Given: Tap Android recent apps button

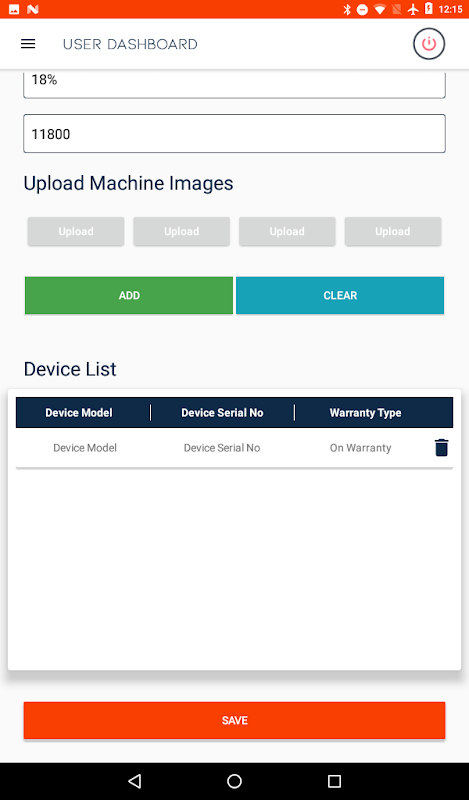Looking at the screenshot, I should 334,781.
